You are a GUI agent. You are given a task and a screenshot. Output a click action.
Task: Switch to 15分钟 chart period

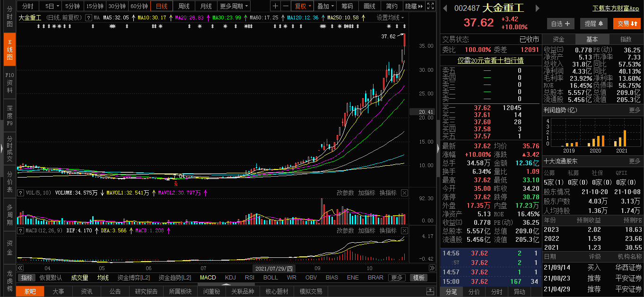coord(95,6)
